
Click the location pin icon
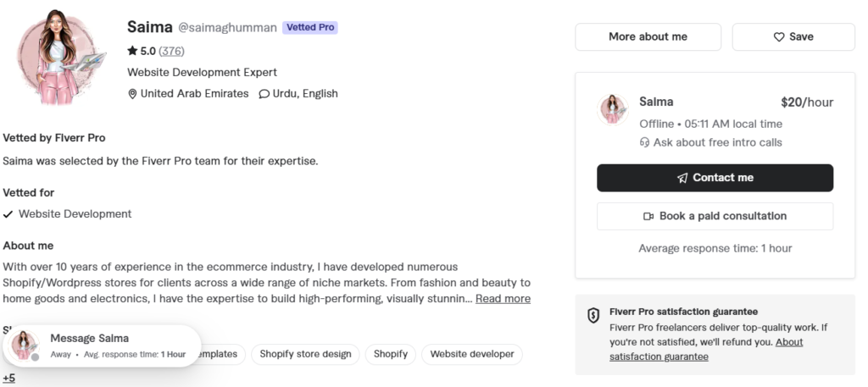click(132, 94)
